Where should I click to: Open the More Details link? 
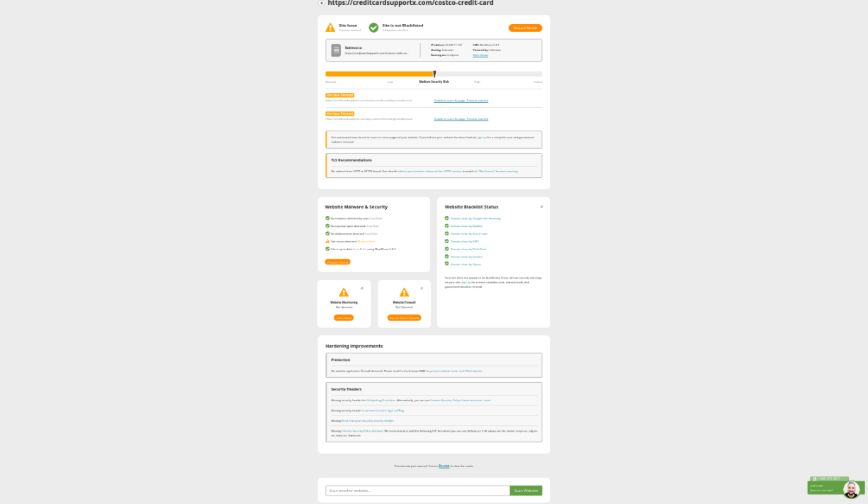point(480,55)
